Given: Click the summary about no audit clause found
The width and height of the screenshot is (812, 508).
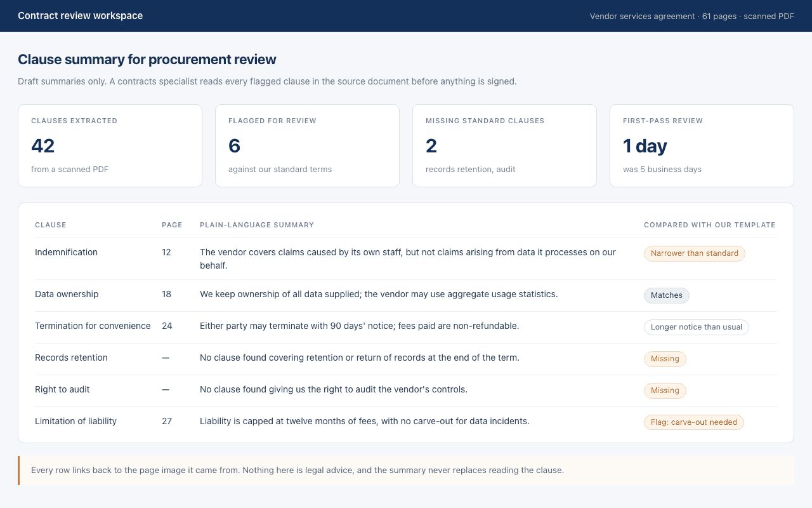Looking at the screenshot, I should (334, 389).
